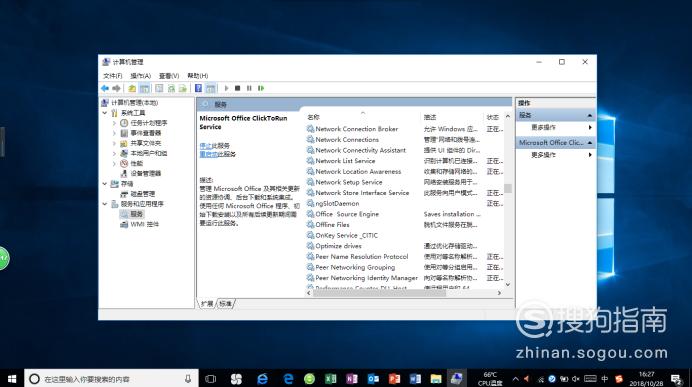Select OnKey Service _CITIC row
692x387 pixels.
tap(346, 235)
